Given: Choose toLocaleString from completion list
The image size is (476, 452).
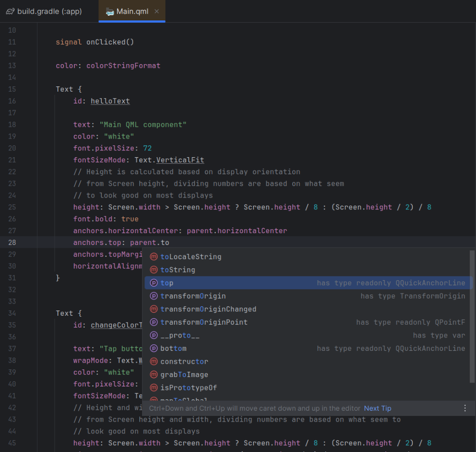Looking at the screenshot, I should (190, 257).
